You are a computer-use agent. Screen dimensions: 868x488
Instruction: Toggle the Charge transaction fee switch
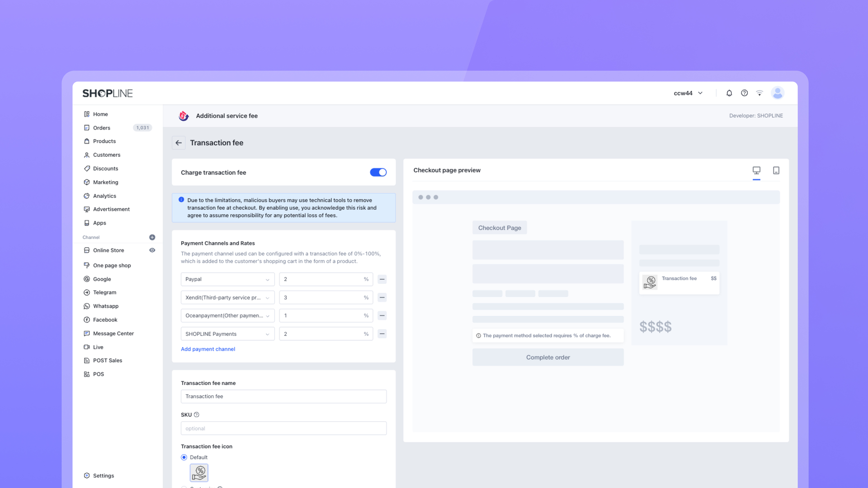(x=378, y=172)
